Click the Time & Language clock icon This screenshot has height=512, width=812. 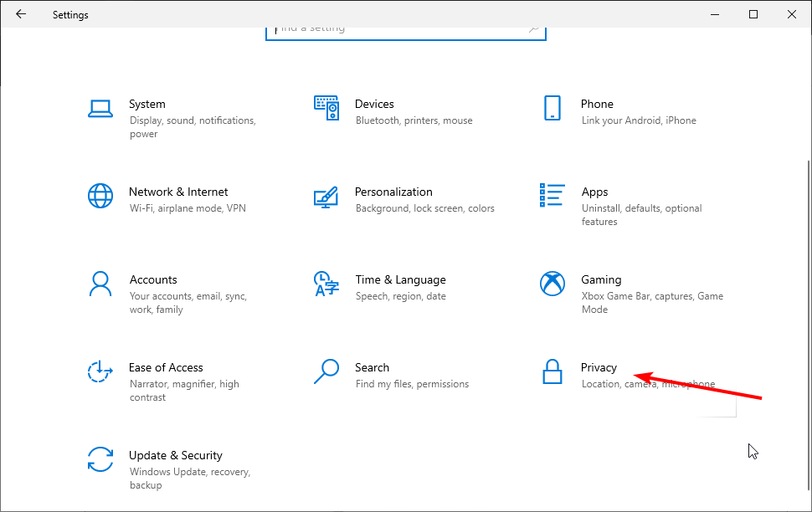(326, 284)
